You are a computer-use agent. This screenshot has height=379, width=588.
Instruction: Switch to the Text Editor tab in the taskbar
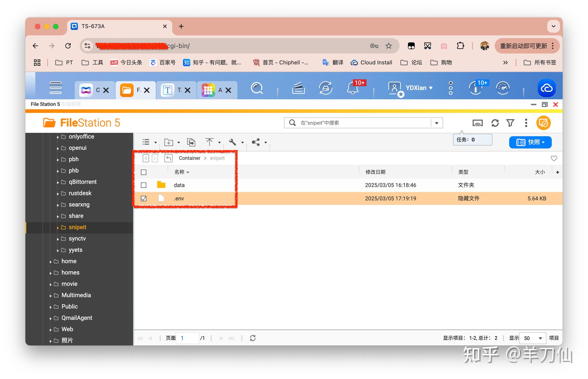tap(167, 90)
